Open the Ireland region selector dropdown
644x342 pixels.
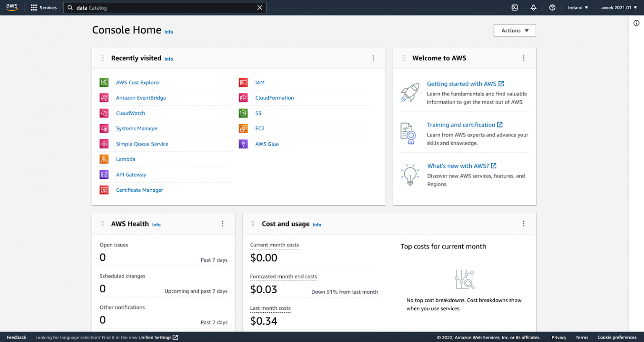(578, 8)
